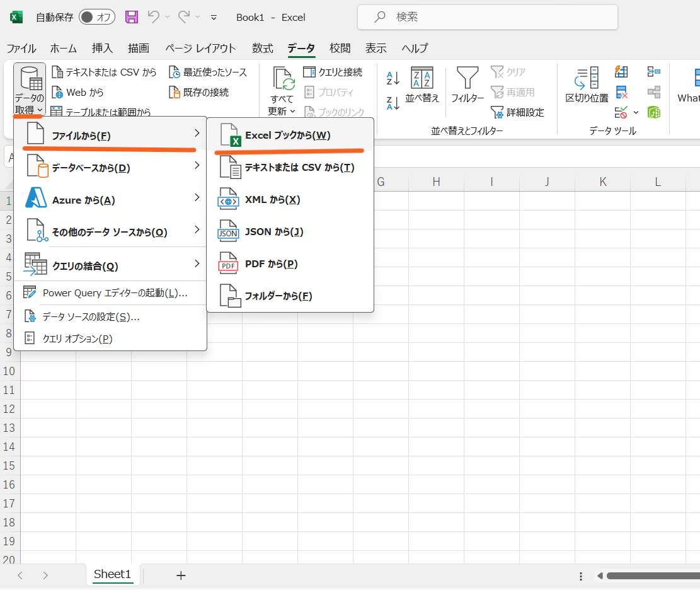The image size is (700, 590).
Task: Click the データの取得 dropdown button
Action: pyautogui.click(x=30, y=90)
